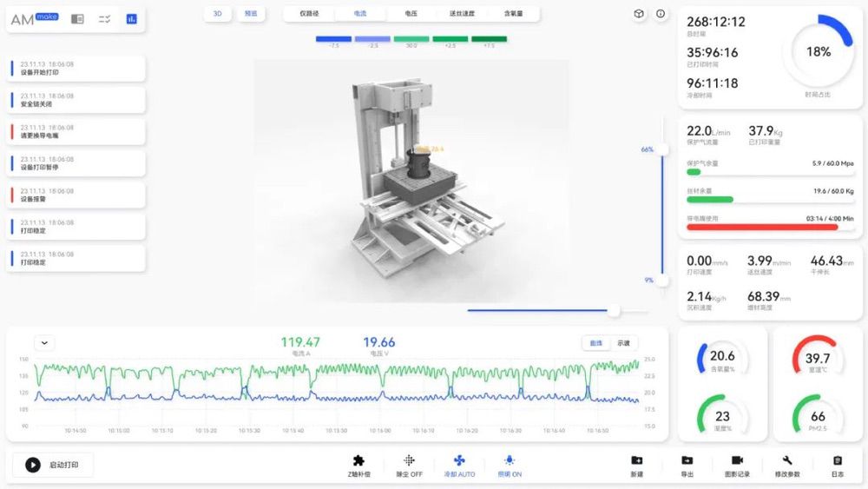This screenshot has width=868, height=489.
Task: Click the horizontal progress slider knob
Action: coord(614,311)
